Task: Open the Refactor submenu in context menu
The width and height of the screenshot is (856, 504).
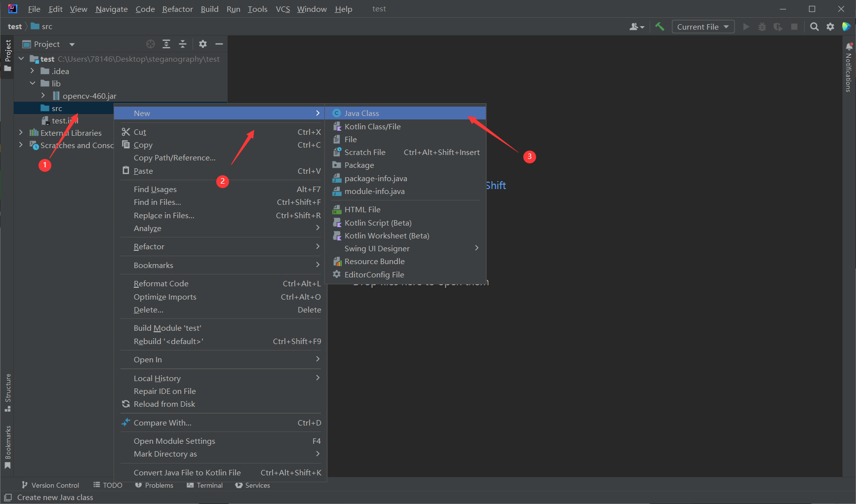Action: [221, 246]
